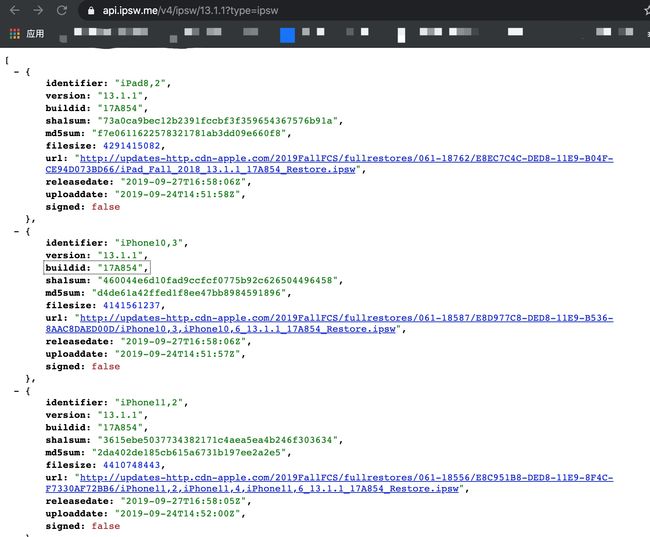This screenshot has width=650, height=537.
Task: Click the signed false value under iPad8,2
Action: click(106, 207)
